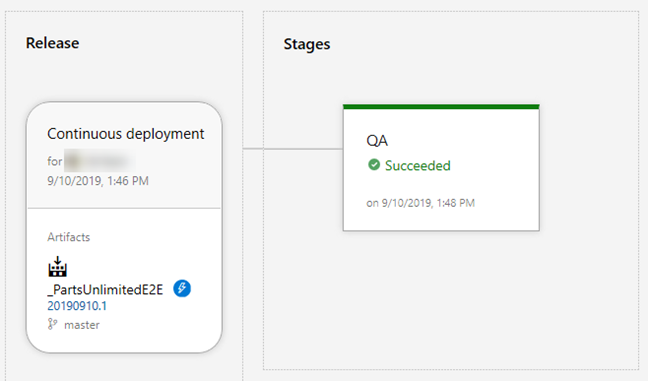
Task: Click the green Succeeded checkmark icon
Action: pyautogui.click(x=374, y=165)
